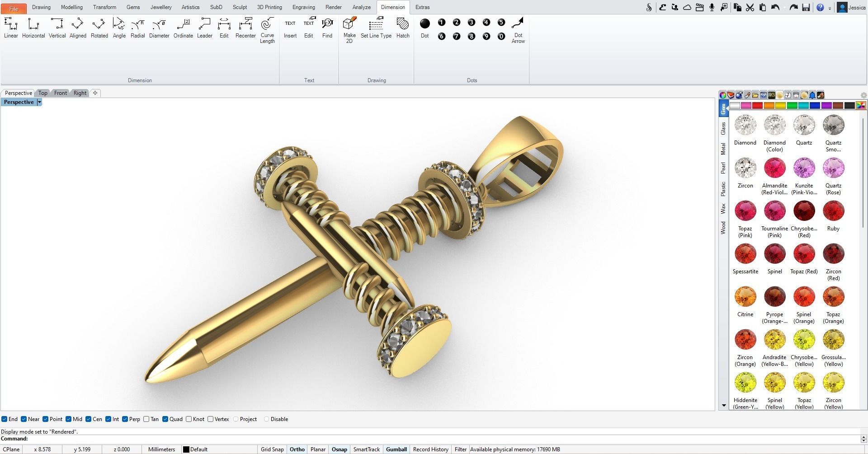This screenshot has height=454, width=868.
Task: Select the Radial dimension tool
Action: [x=137, y=28]
